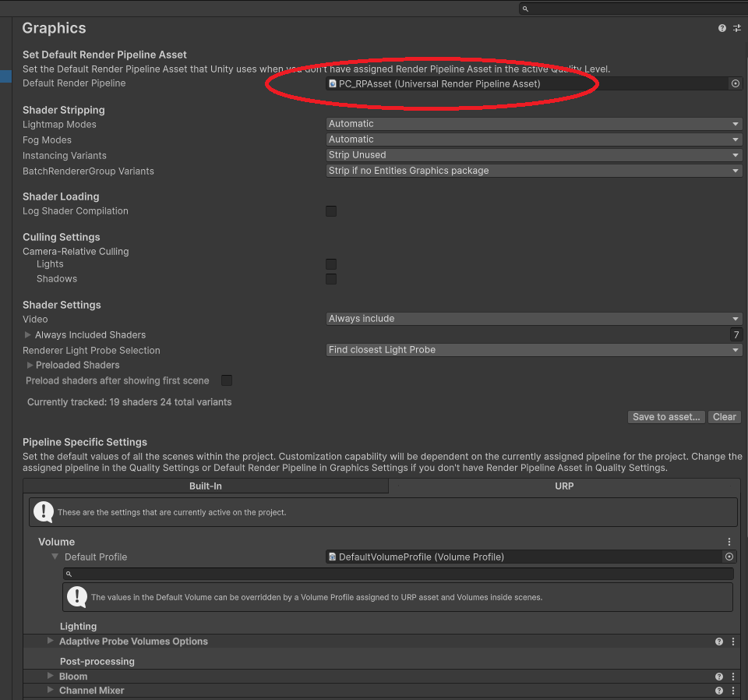748x700 pixels.
Task: Select the URP pipeline tab
Action: pyautogui.click(x=564, y=486)
